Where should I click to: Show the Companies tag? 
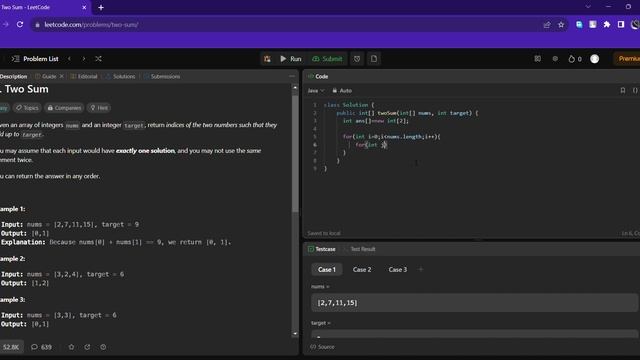64,108
